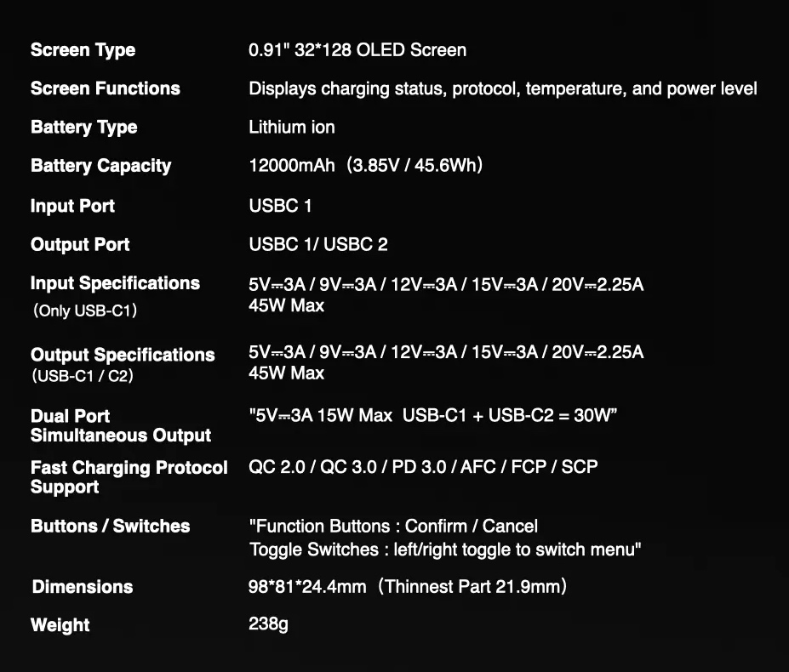Image resolution: width=789 pixels, height=672 pixels.
Task: Select the "Lithium ion" value
Action: (291, 128)
